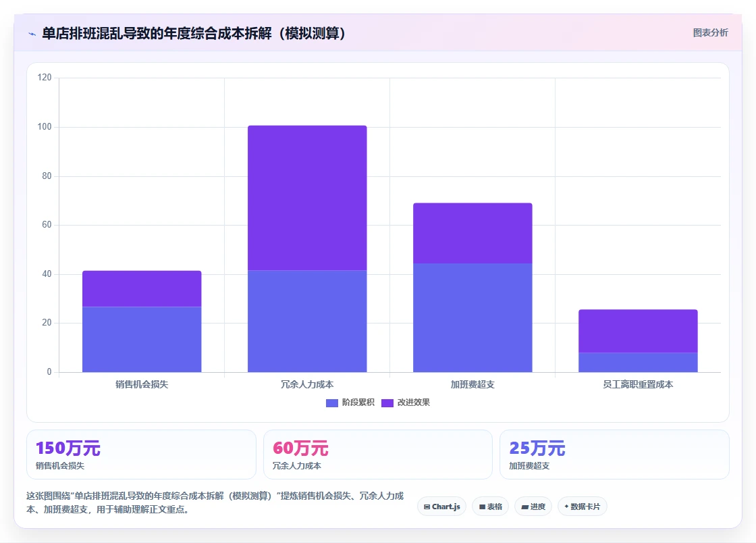
Task: Toggle the 阶段累积 legend color box
Action: coord(331,403)
